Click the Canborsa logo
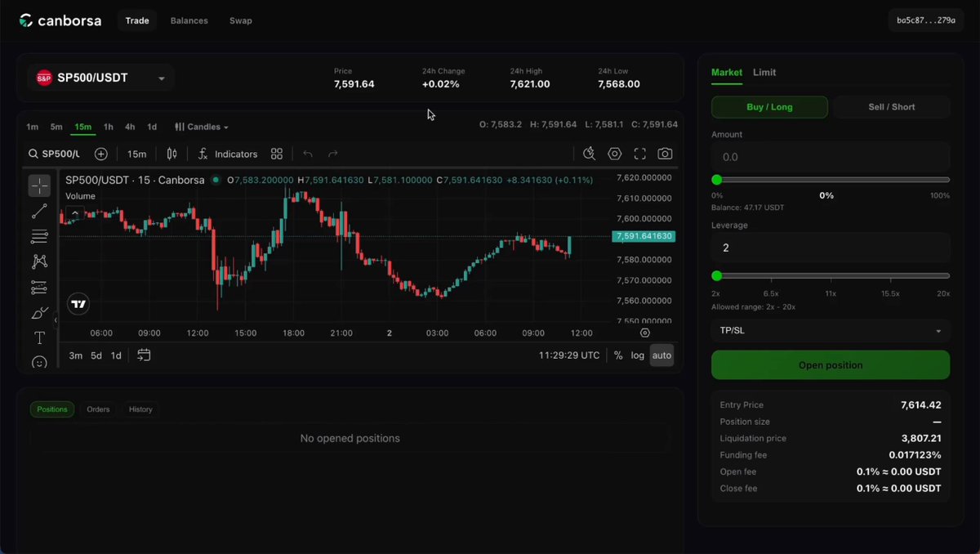Image resolution: width=980 pixels, height=554 pixels. 60,20
